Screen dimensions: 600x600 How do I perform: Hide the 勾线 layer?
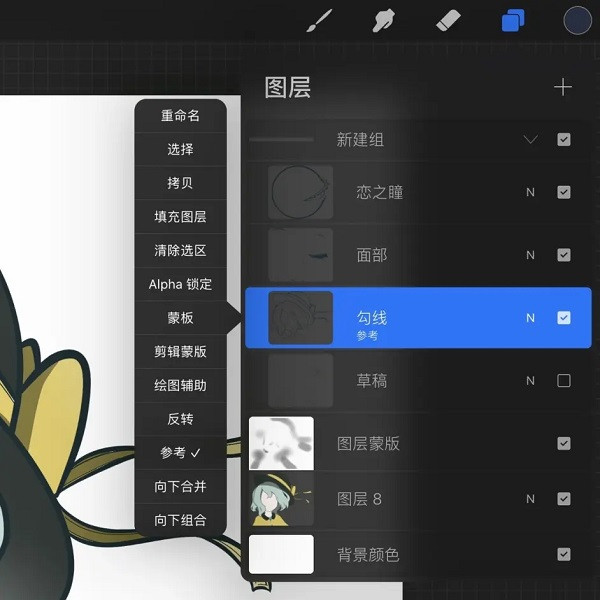[x=564, y=318]
